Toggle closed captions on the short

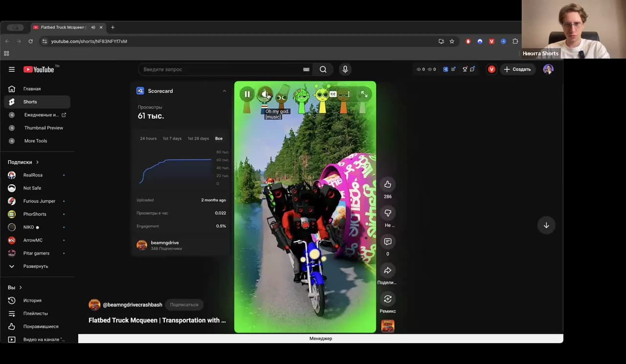(x=333, y=94)
